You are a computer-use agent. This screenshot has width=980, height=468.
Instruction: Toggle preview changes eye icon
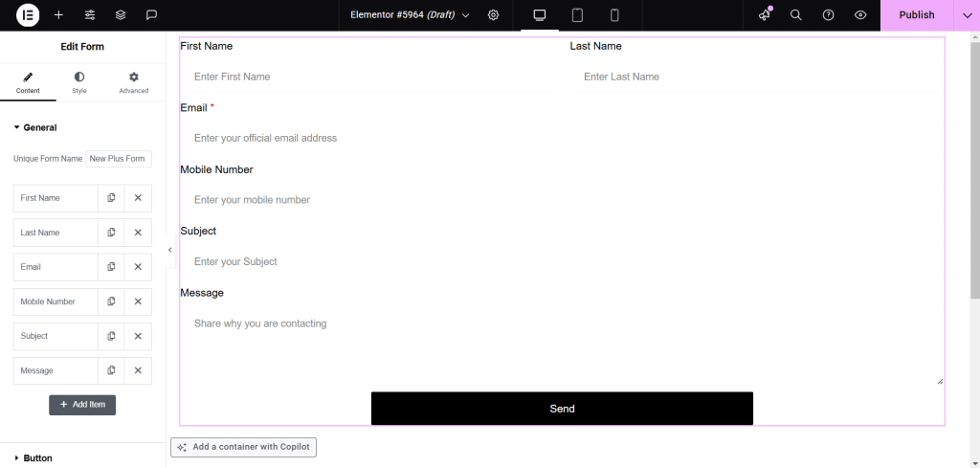point(860,15)
